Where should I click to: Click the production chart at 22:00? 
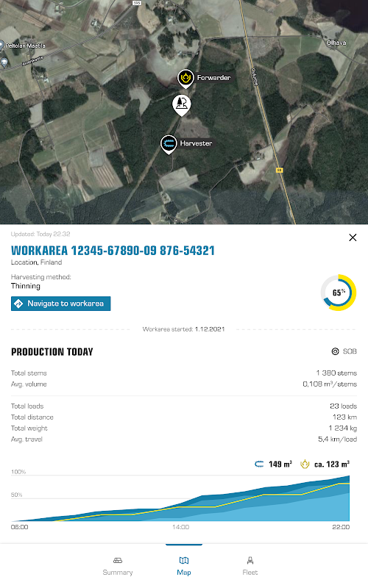click(348, 498)
